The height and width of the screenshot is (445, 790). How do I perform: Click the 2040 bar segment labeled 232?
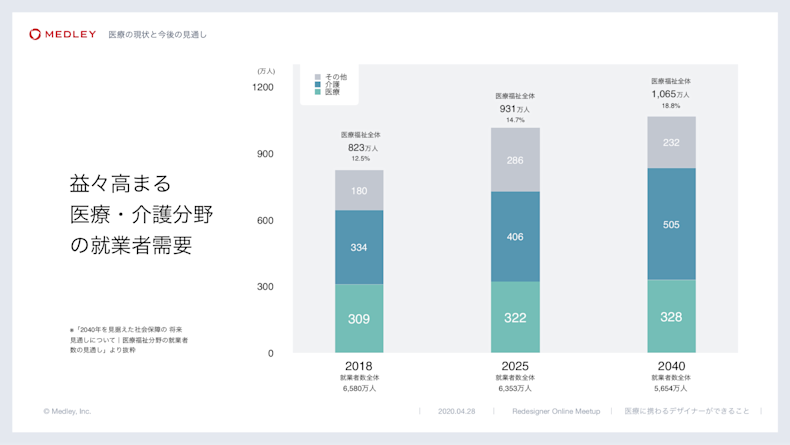point(672,143)
